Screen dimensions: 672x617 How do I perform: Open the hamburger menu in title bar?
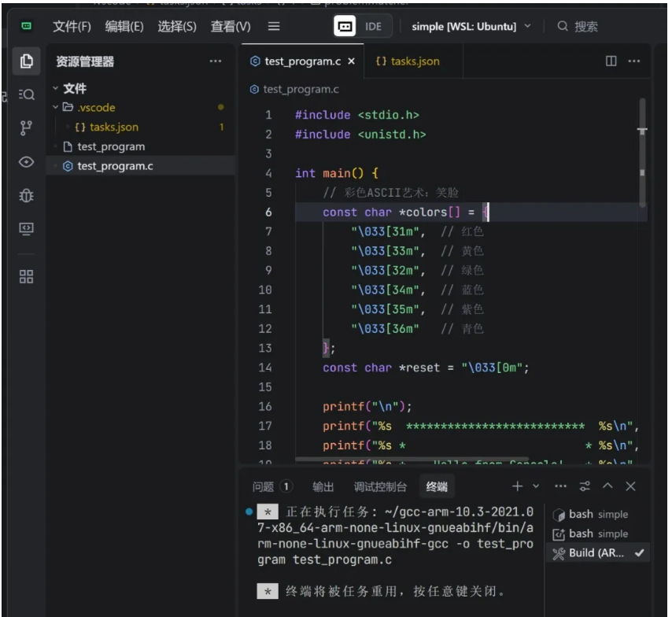(274, 26)
